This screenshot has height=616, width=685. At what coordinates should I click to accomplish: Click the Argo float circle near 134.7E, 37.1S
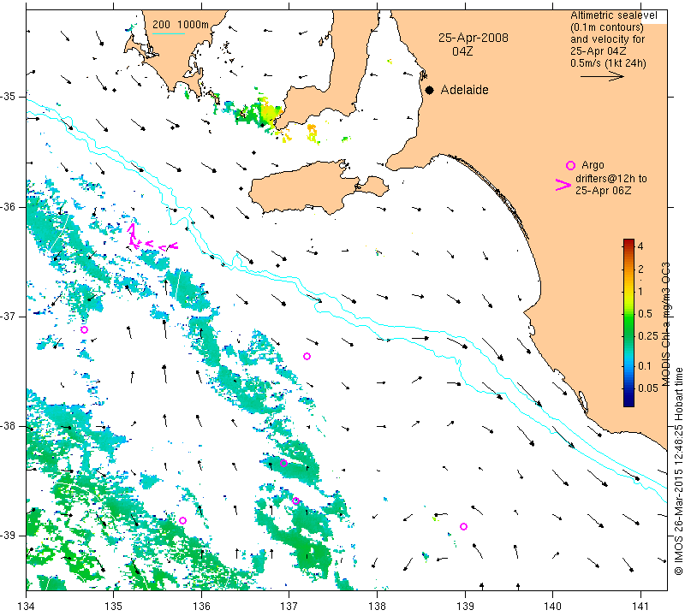point(84,329)
